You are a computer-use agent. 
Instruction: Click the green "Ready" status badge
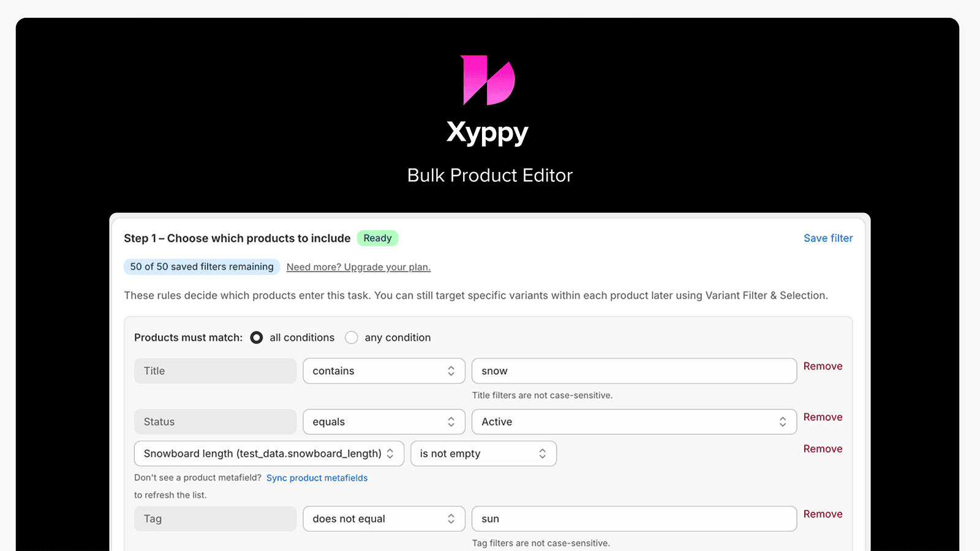[x=377, y=238]
